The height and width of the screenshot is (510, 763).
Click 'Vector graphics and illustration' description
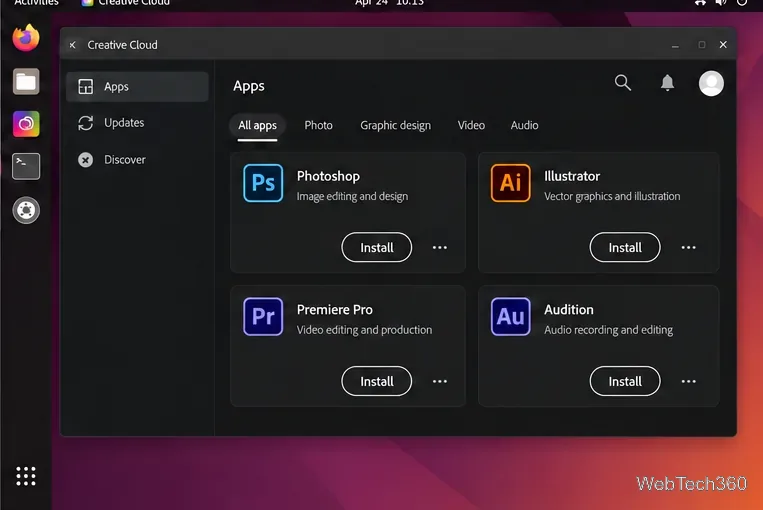coord(612,196)
